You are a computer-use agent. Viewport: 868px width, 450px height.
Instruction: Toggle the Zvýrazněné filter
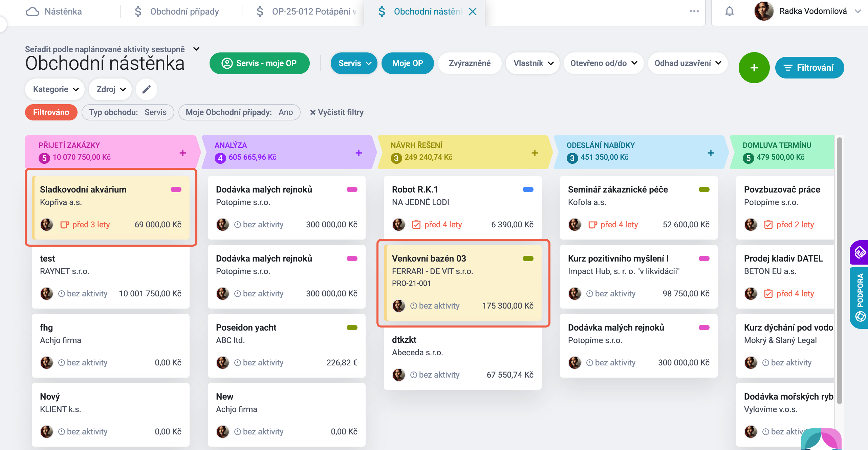coord(470,63)
